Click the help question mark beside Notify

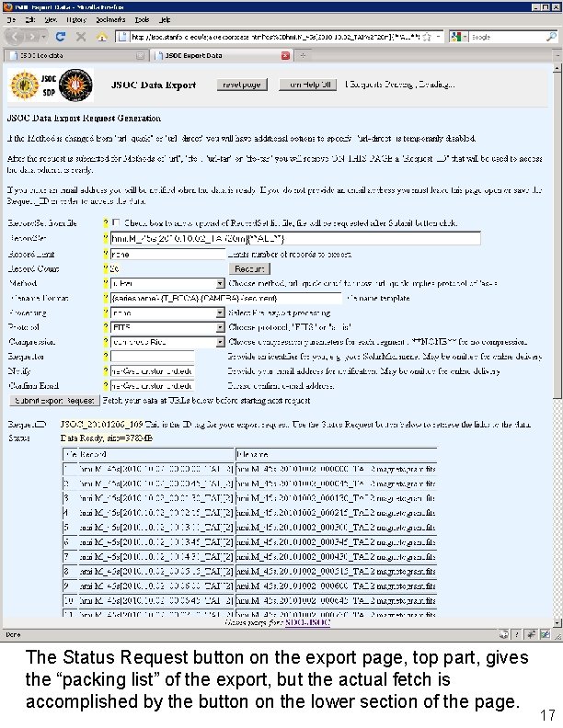tap(106, 371)
